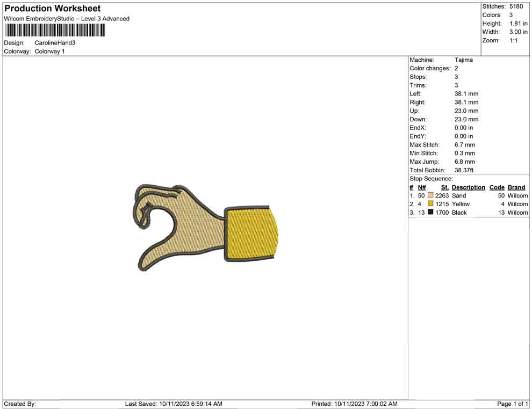
Task: Click the 'Description' column header
Action: pyautogui.click(x=469, y=187)
